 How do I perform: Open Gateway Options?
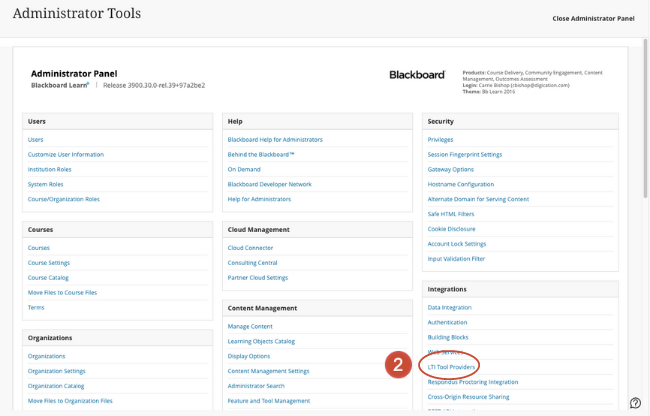pos(451,169)
